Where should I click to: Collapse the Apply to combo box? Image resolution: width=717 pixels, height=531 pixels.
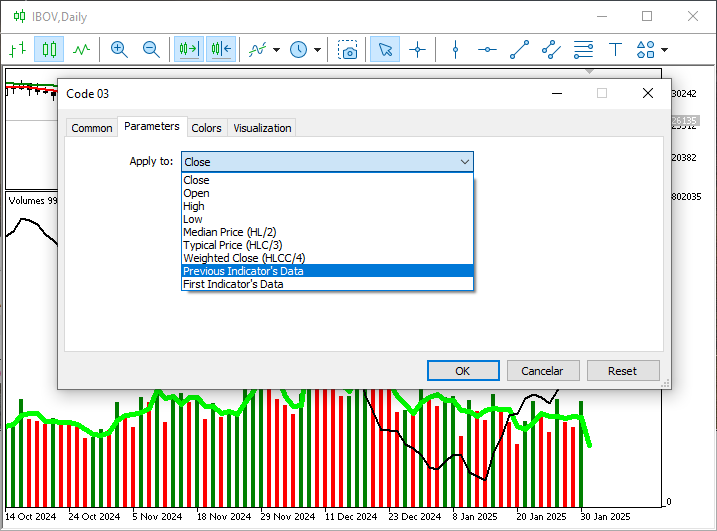(x=464, y=162)
